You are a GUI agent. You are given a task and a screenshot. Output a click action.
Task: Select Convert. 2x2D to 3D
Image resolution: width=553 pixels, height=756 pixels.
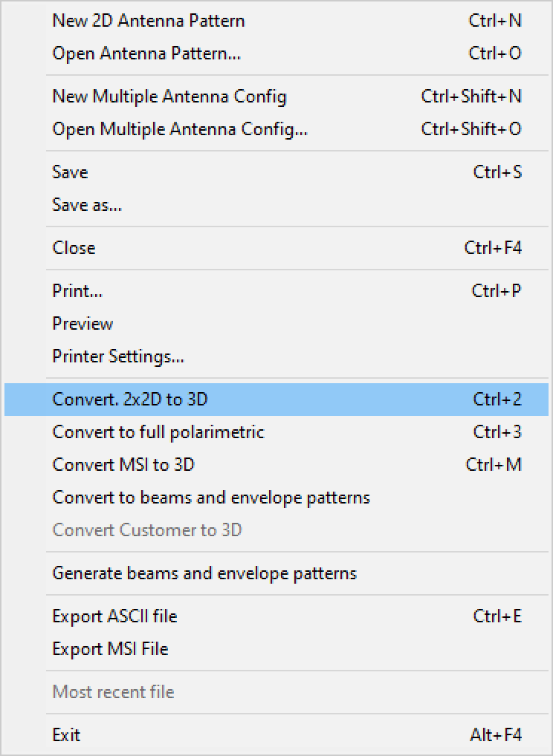point(130,400)
